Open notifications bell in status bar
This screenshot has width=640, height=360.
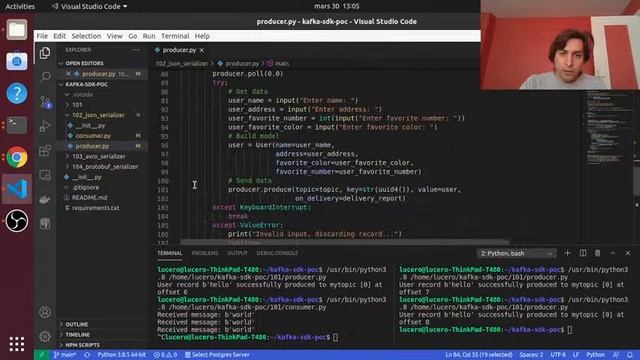tap(630, 355)
